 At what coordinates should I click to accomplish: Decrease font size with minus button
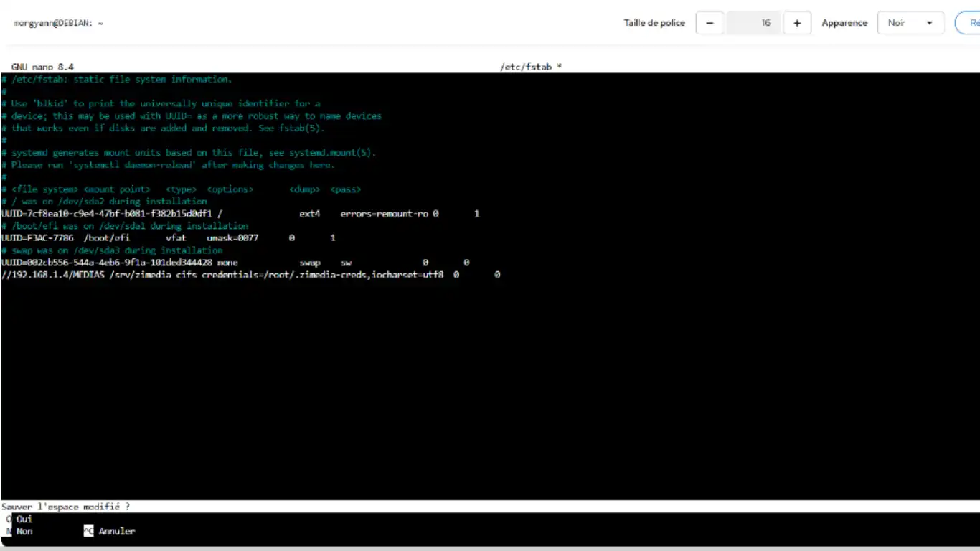coord(710,23)
